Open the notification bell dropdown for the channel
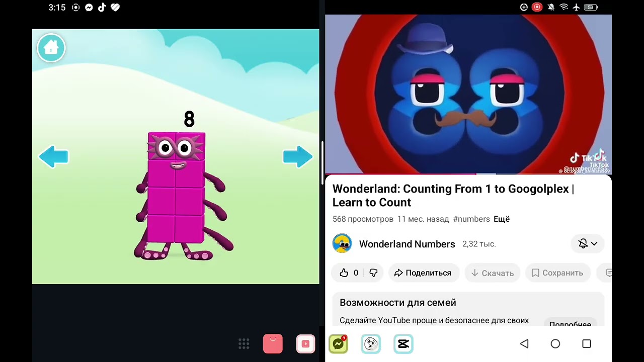 [x=588, y=244]
